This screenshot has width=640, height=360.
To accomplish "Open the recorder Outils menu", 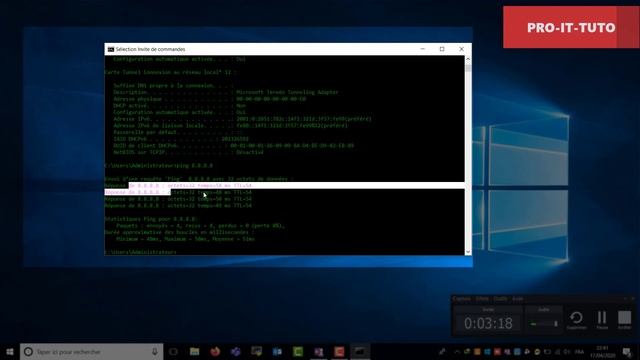I will pos(500,299).
